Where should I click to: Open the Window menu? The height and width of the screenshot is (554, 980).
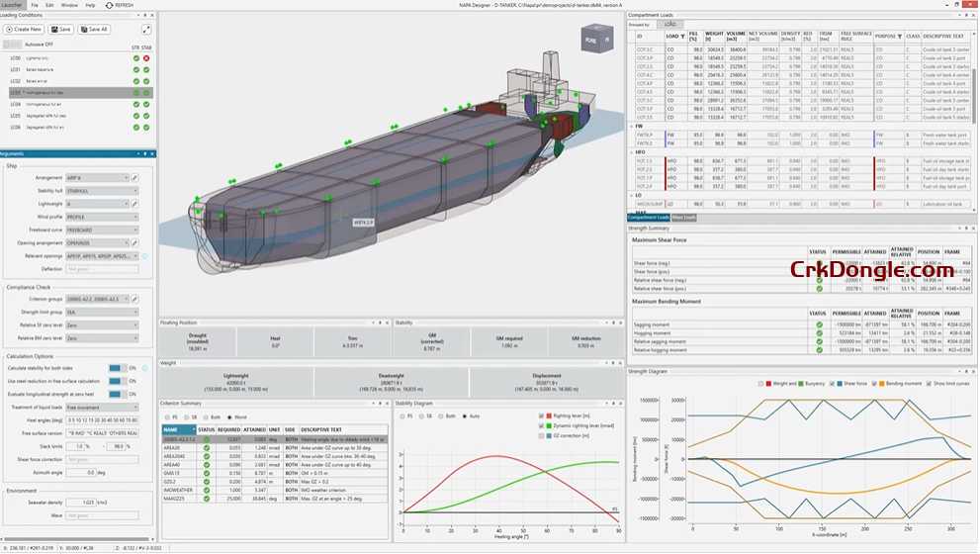pos(69,5)
